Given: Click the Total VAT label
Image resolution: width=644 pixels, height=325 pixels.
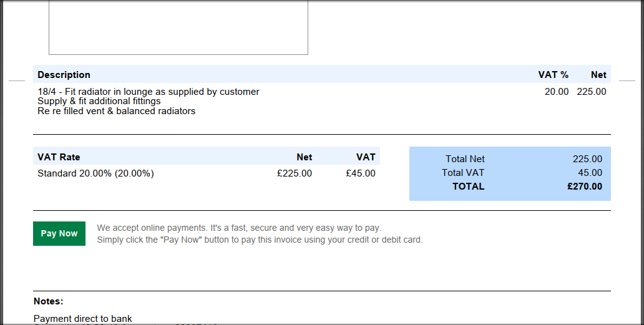Looking at the screenshot, I should [463, 173].
